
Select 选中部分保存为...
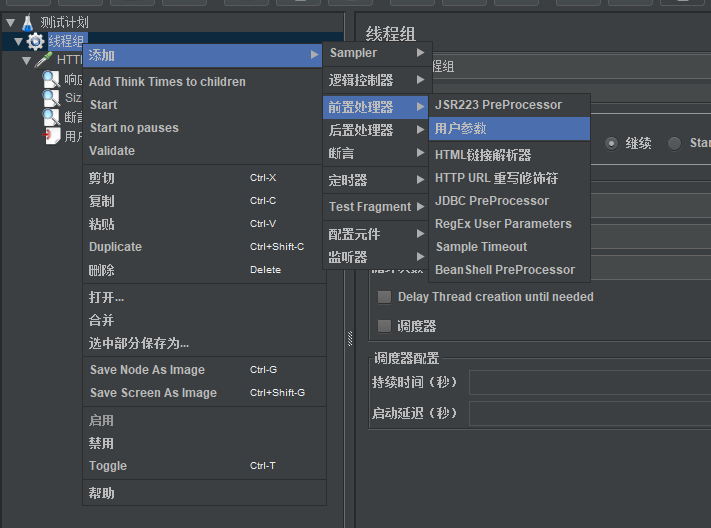(x=204, y=343)
